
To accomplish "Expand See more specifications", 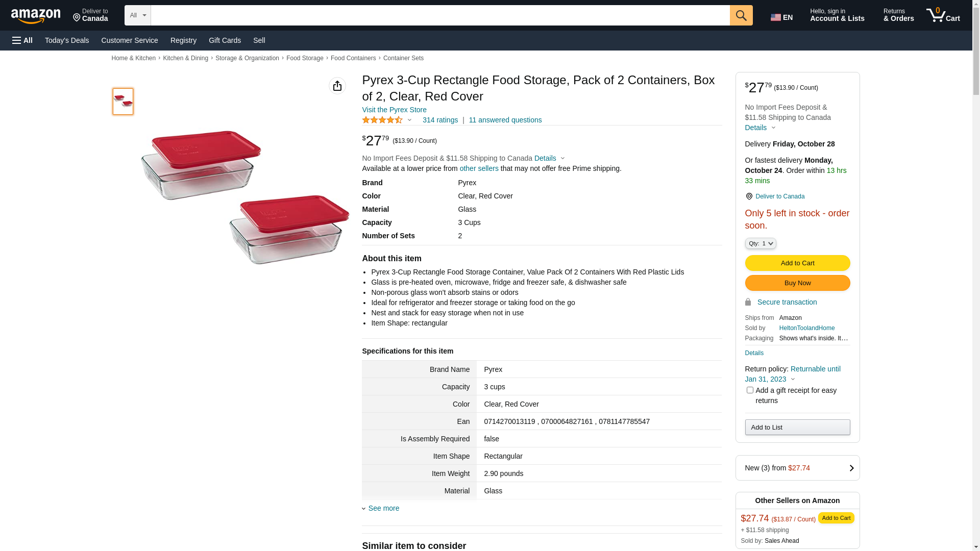I will tap(383, 508).
